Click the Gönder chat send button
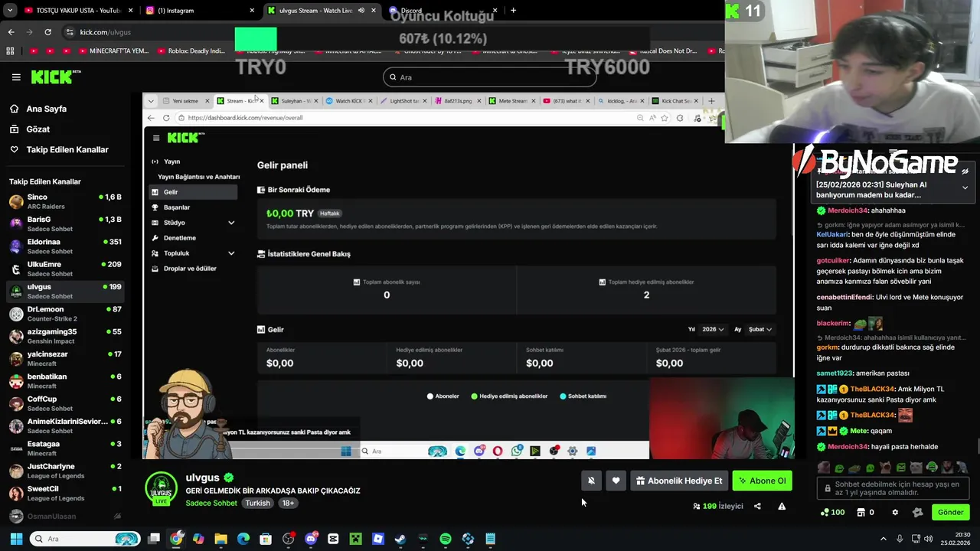 (x=950, y=512)
